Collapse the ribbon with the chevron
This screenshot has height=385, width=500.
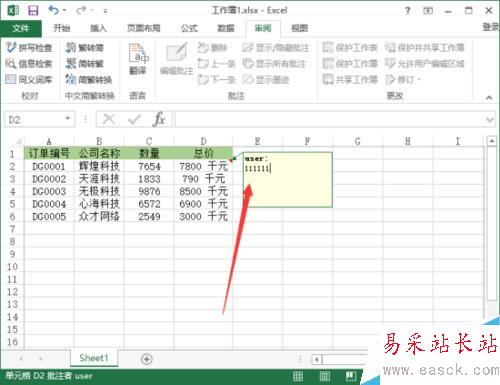[489, 97]
